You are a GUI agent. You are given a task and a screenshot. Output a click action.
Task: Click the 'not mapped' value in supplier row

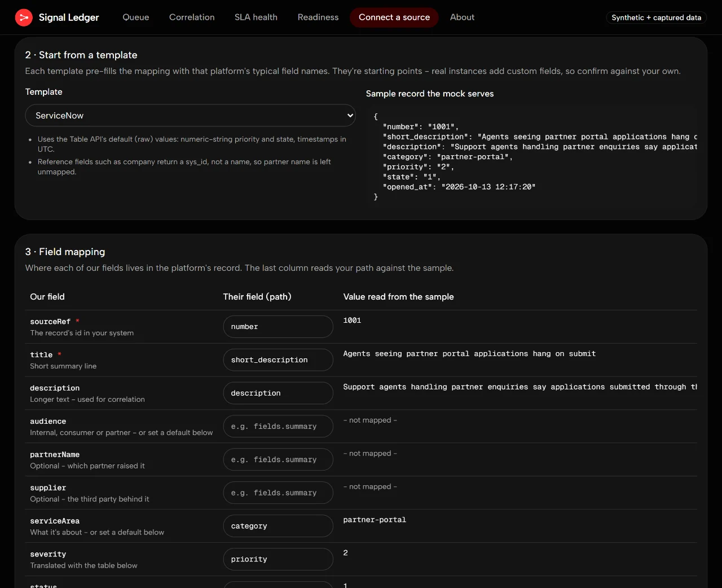[x=370, y=487]
